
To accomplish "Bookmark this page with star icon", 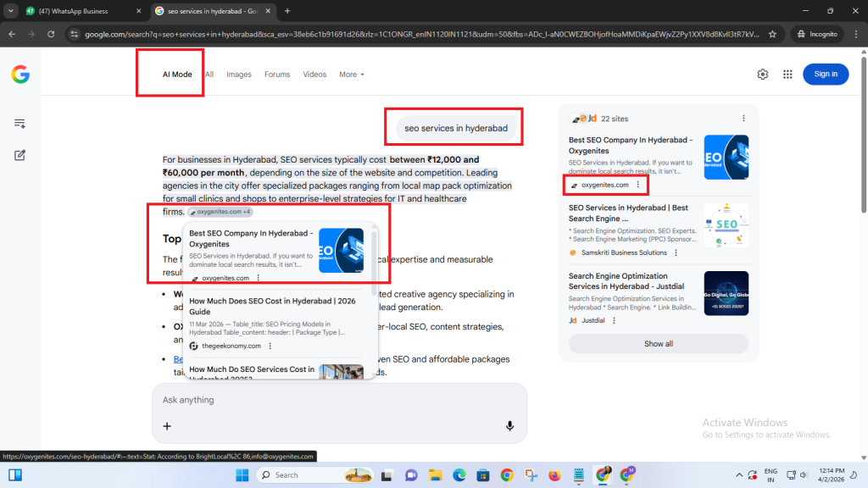I will pyautogui.click(x=772, y=34).
